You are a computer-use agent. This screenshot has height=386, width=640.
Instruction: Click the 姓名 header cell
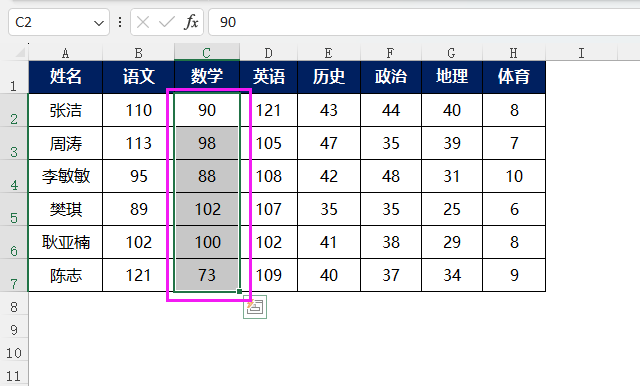click(x=65, y=77)
